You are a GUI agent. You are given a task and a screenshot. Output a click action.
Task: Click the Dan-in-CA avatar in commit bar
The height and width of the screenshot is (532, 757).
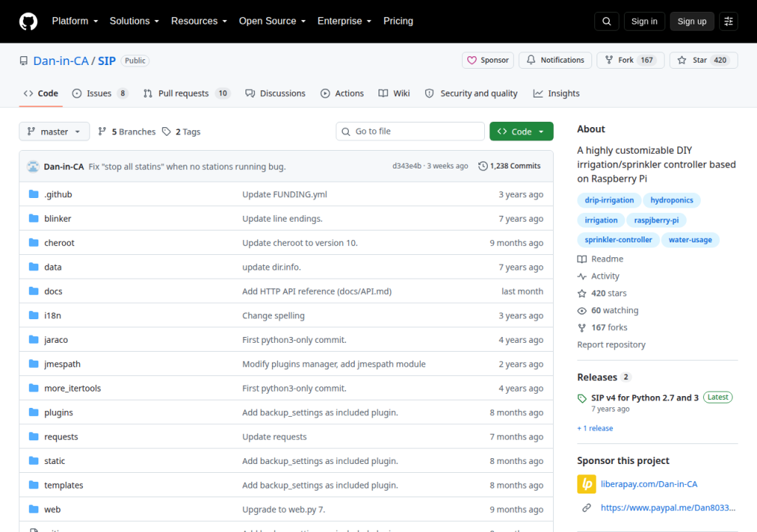point(33,166)
